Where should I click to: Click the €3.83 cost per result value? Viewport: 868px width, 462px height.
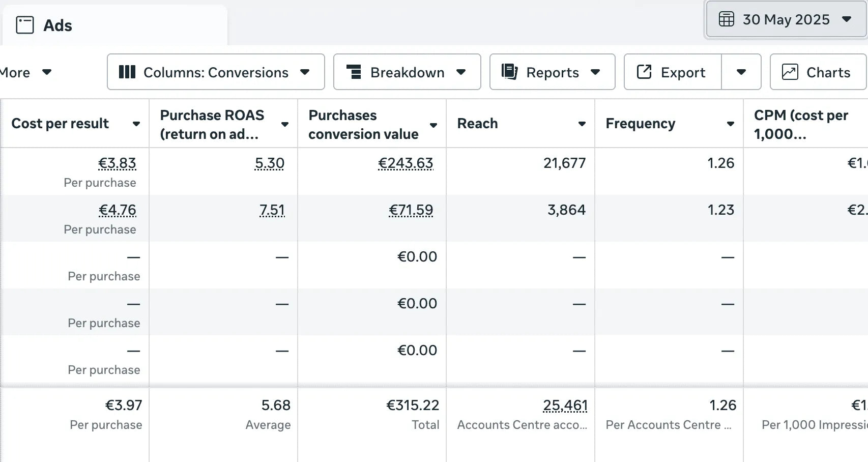pyautogui.click(x=117, y=163)
